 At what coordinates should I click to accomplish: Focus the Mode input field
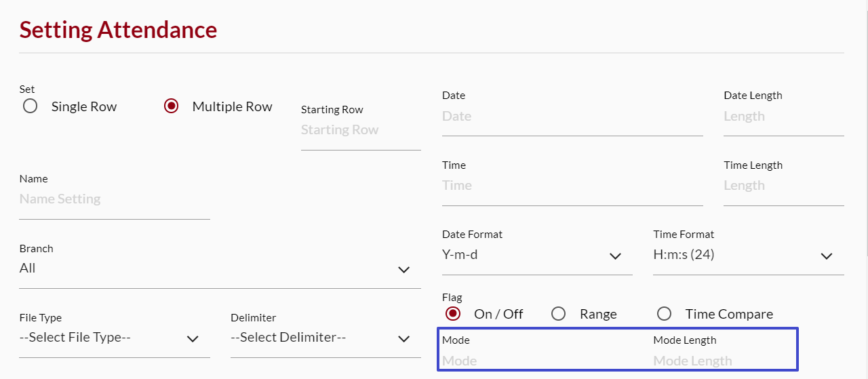pyautogui.click(x=537, y=361)
